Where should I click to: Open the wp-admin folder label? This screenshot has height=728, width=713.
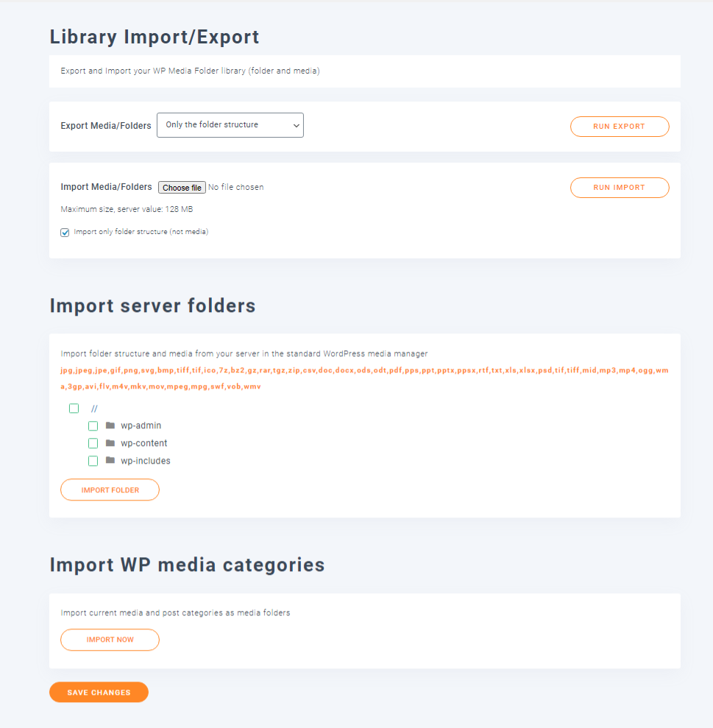pyautogui.click(x=141, y=425)
